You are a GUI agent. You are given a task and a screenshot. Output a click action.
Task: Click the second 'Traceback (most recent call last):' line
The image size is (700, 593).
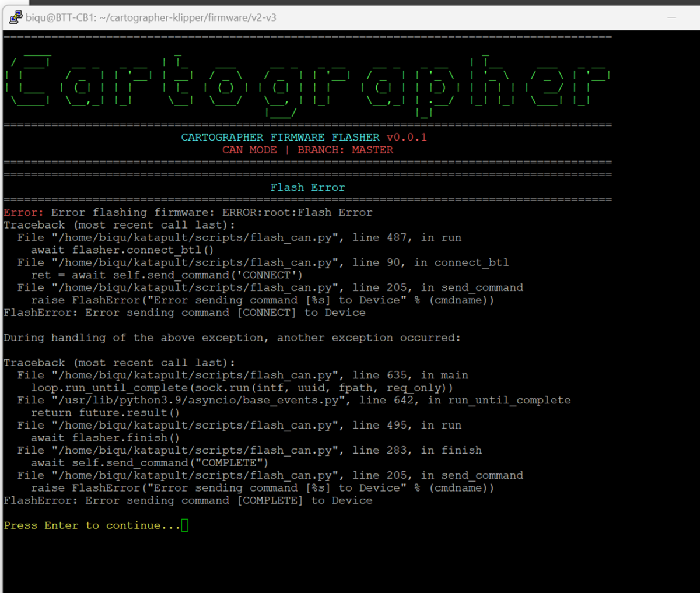point(119,363)
